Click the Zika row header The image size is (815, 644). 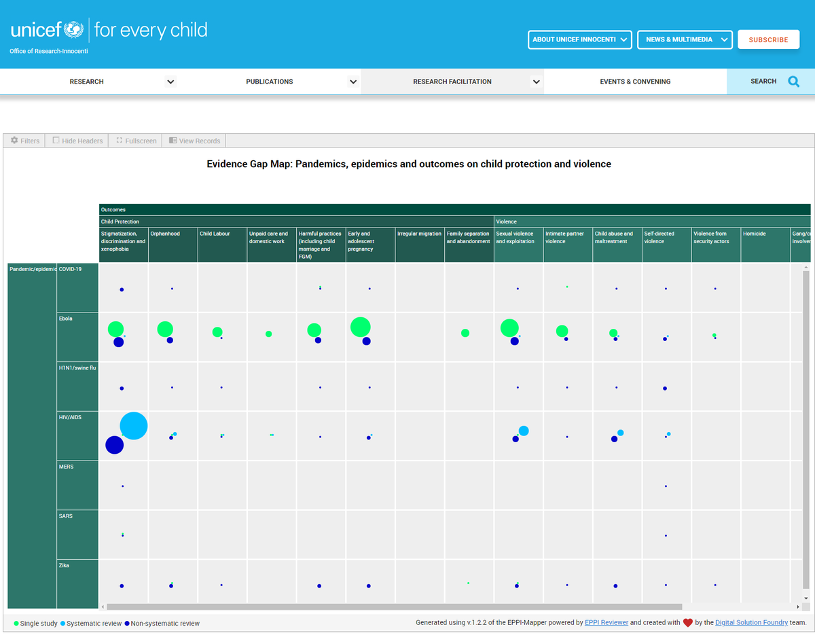pos(77,584)
